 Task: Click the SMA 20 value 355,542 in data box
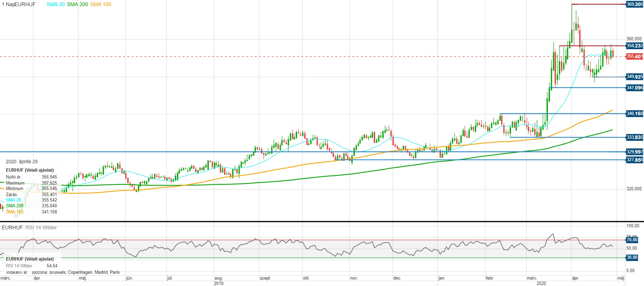coord(49,200)
